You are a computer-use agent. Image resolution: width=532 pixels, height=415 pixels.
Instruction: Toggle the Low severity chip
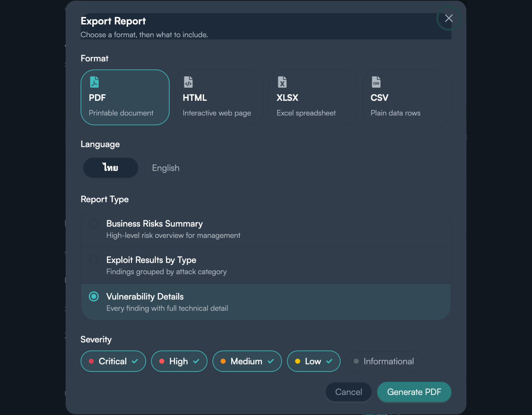coord(314,361)
